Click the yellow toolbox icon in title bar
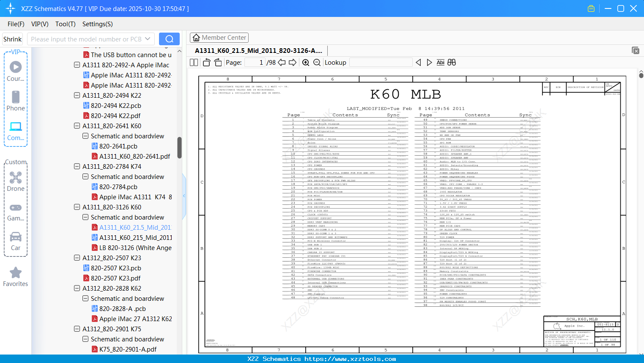The height and width of the screenshot is (363, 644). coord(591,8)
